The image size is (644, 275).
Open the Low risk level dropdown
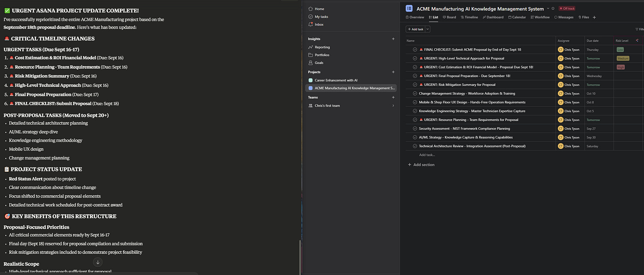click(620, 50)
